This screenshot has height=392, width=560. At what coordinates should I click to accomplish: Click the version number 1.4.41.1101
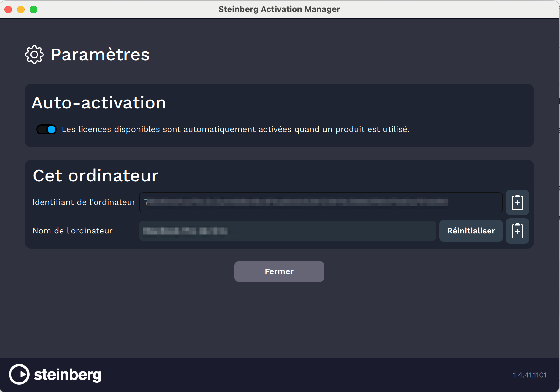point(530,375)
